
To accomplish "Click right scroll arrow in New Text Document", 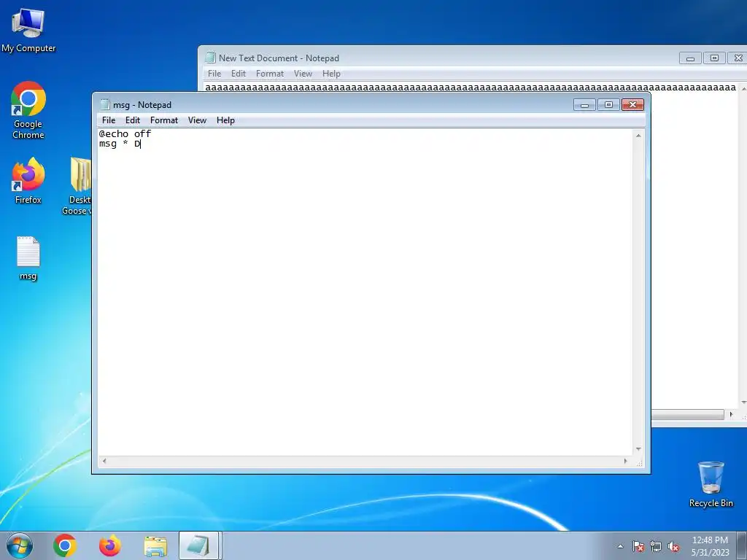I will [731, 414].
